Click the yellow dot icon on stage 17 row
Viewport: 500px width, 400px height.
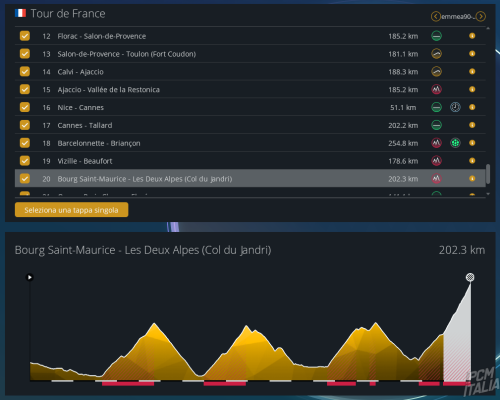[472, 125]
